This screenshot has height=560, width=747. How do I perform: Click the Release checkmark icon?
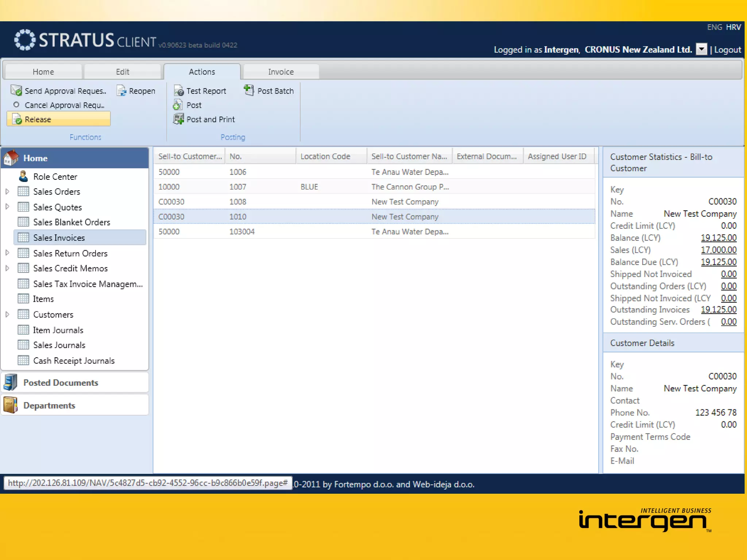[17, 119]
